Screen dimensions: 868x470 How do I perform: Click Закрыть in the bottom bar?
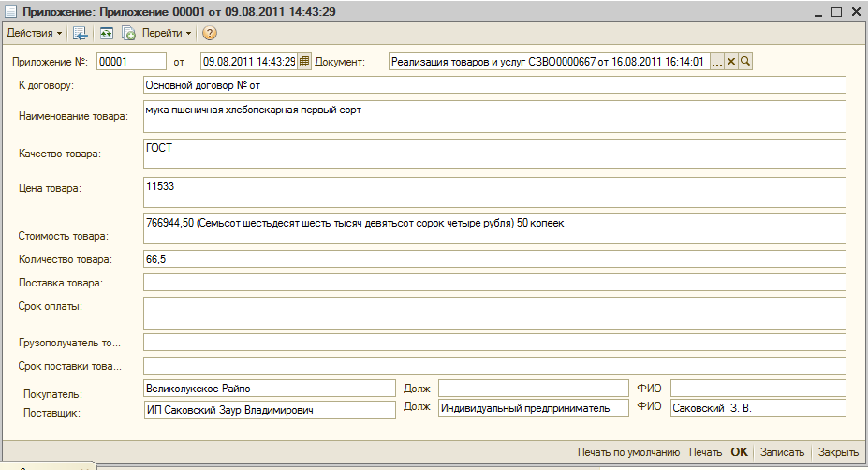coord(838,452)
